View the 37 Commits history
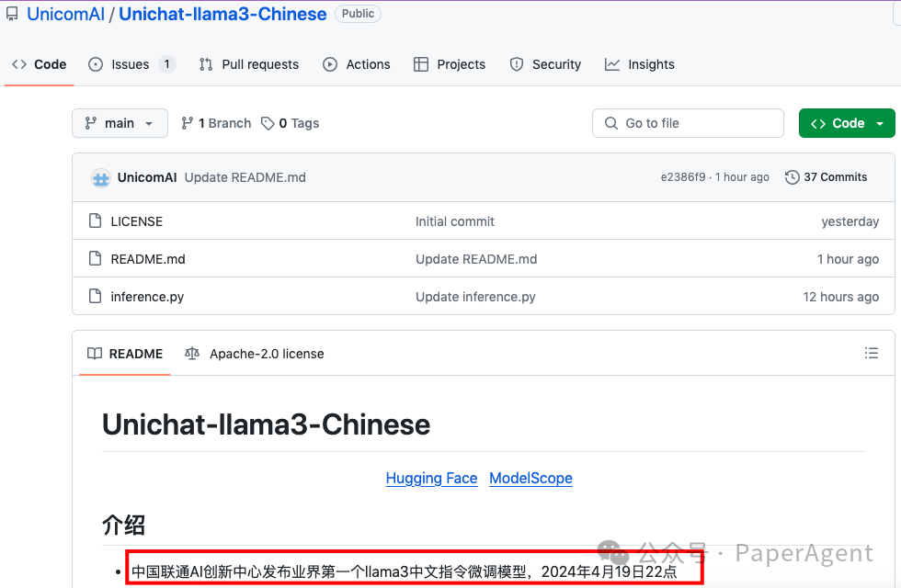Viewport: 901px width, 588px height. (x=826, y=176)
